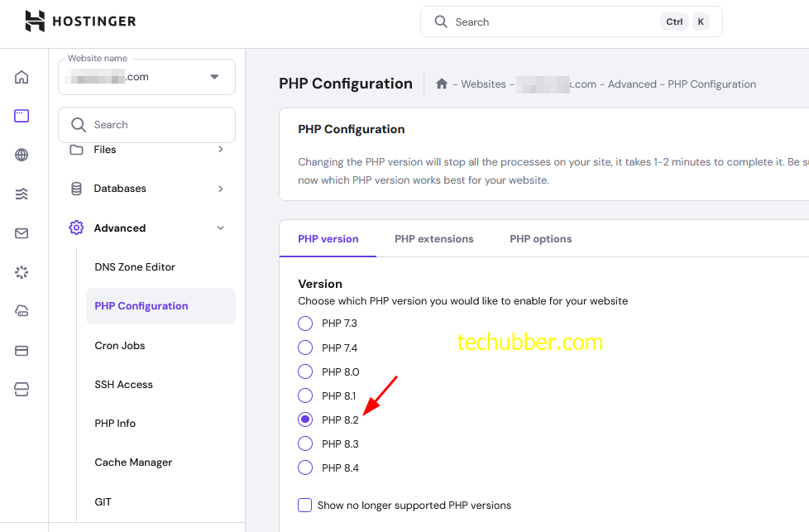The width and height of the screenshot is (809, 532).
Task: Open the PHP options tab
Action: point(540,238)
